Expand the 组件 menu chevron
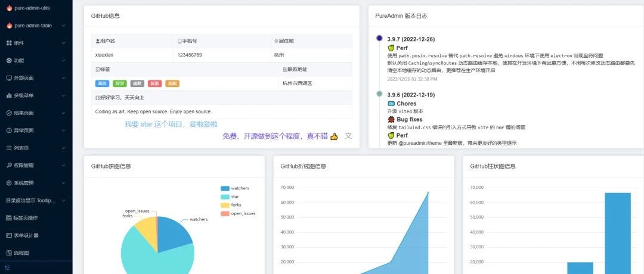This screenshot has width=644, height=274. tap(63, 43)
